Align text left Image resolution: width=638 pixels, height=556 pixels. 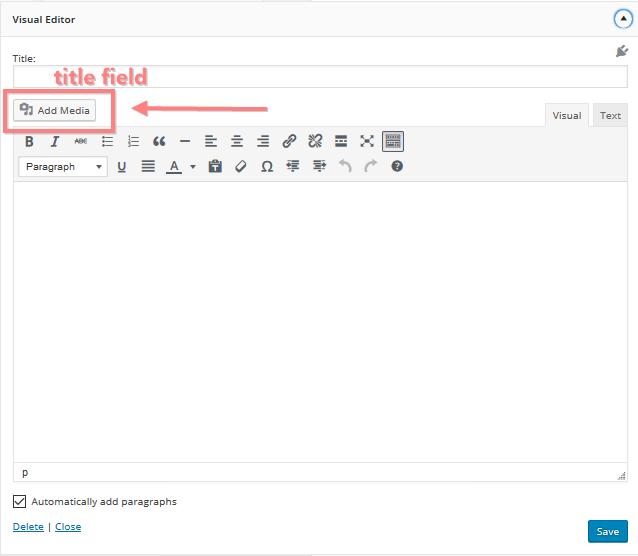(211, 142)
